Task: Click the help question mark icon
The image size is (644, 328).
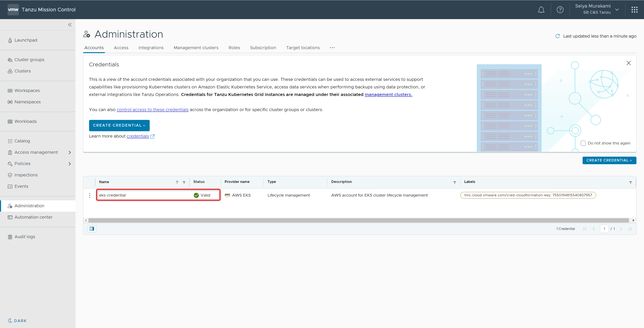Action: click(560, 10)
